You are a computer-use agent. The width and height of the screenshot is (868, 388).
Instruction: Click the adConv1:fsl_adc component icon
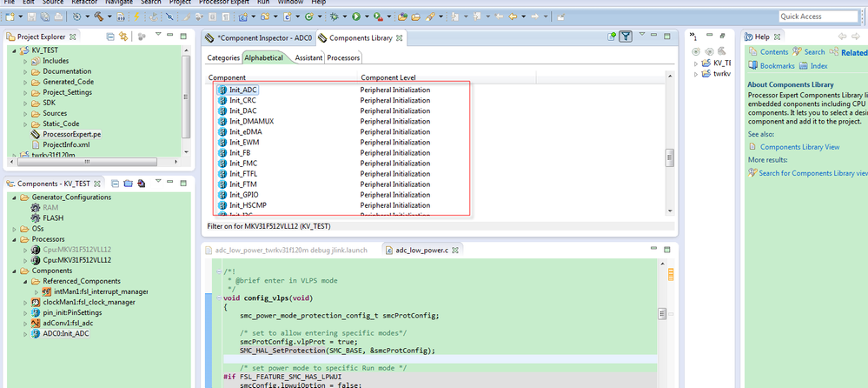coord(36,323)
